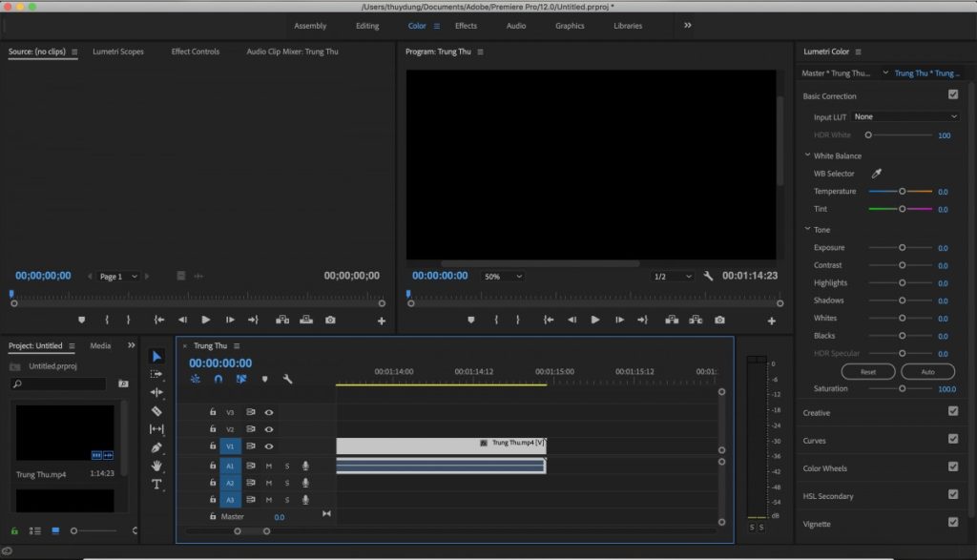The image size is (977, 560).
Task: Click the Temperature slider handle
Action: pos(903,191)
